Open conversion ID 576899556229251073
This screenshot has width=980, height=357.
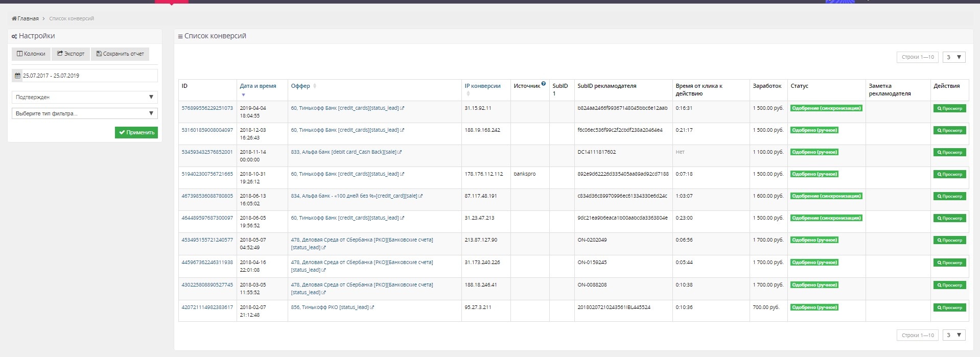click(x=207, y=108)
